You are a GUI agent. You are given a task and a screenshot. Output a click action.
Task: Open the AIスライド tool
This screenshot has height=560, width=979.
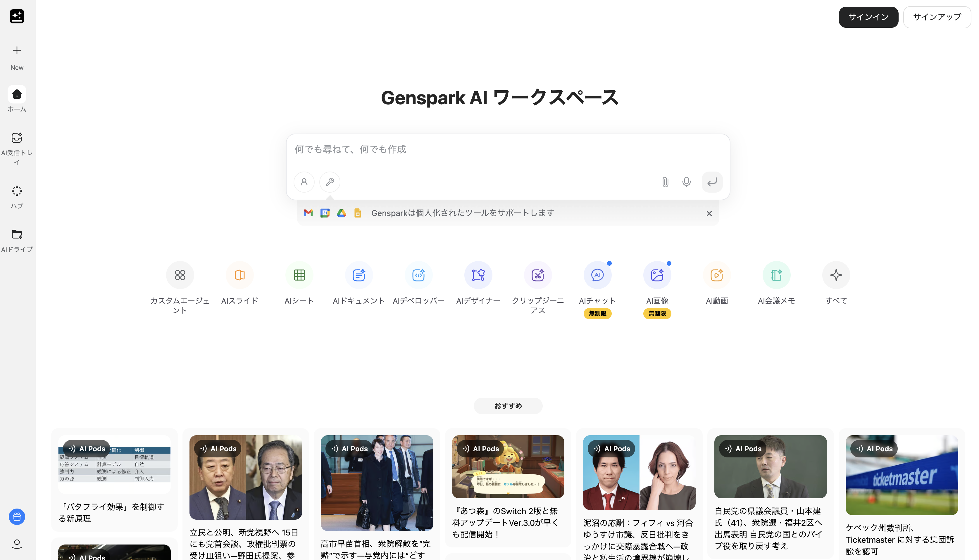pos(239,275)
